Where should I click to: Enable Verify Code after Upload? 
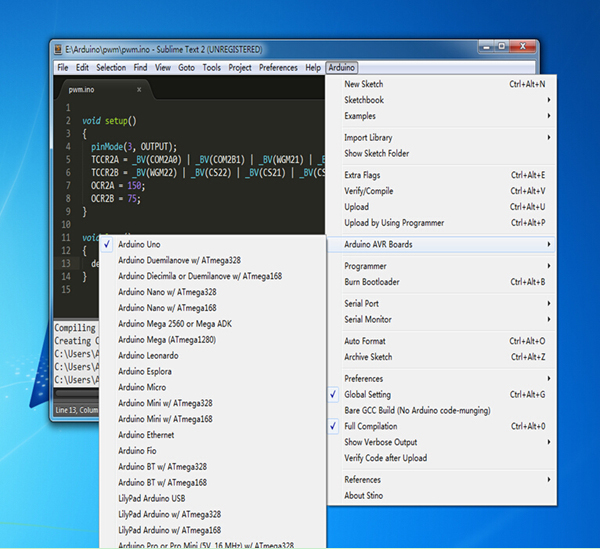(x=442, y=458)
